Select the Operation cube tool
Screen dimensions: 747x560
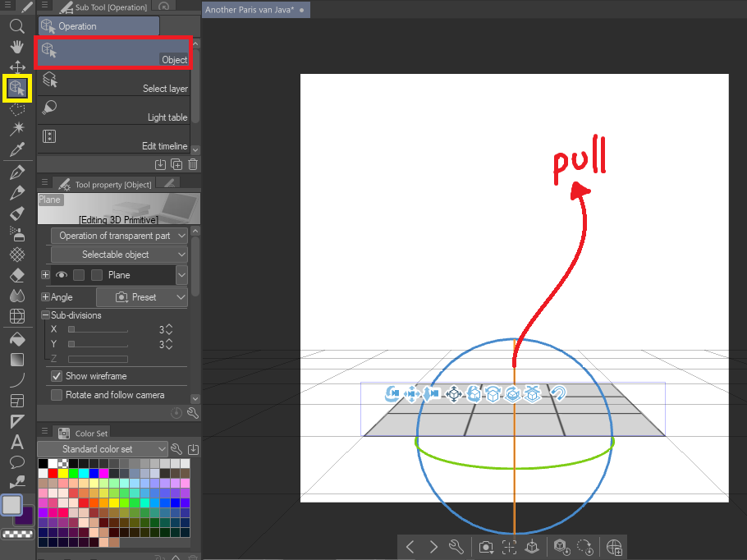(17, 88)
